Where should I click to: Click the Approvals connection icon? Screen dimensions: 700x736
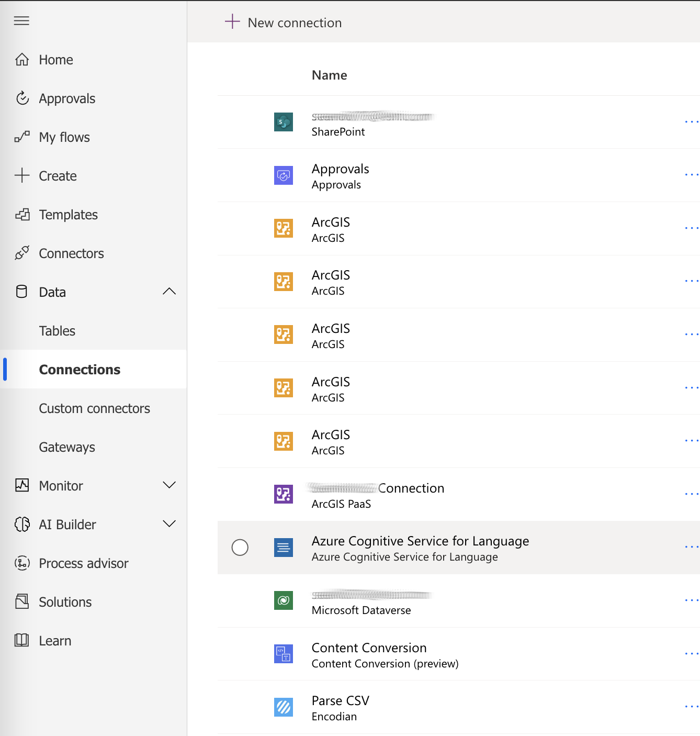point(284,176)
